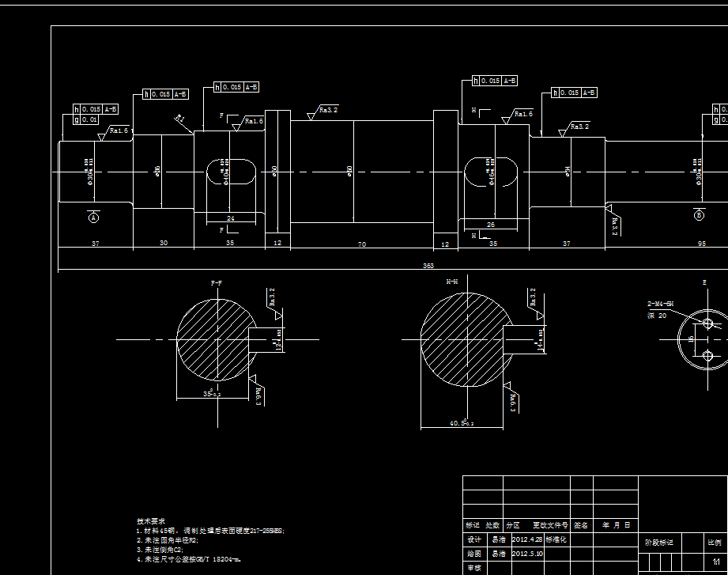Click the F-F section view title

pos(217,283)
